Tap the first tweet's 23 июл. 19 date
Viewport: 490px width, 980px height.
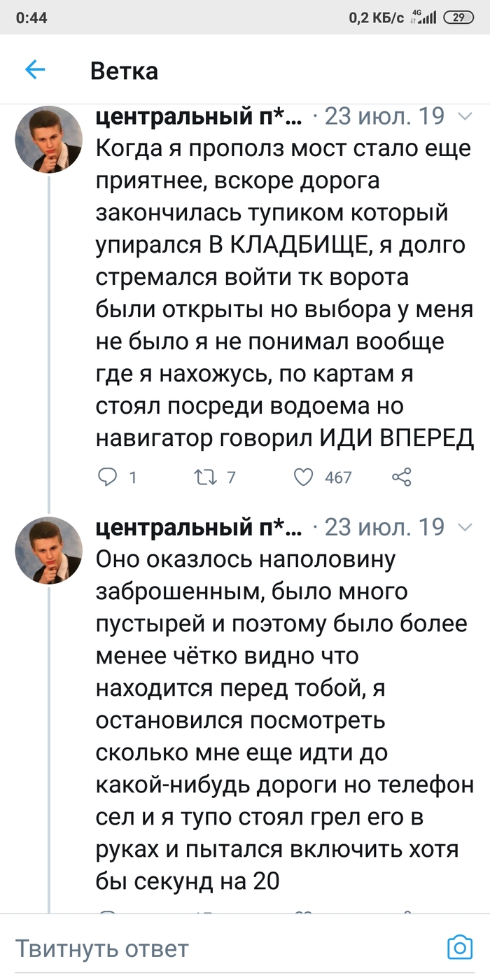pos(385,116)
